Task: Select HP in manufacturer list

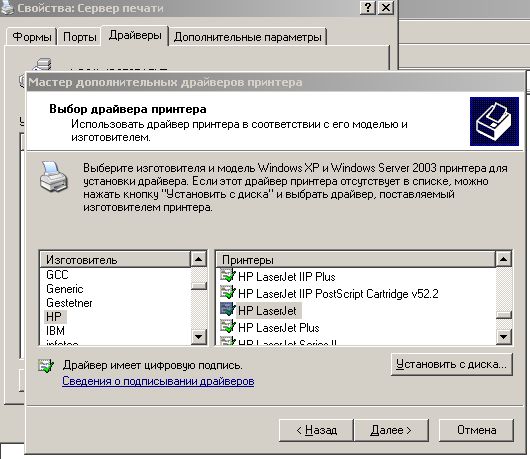Action: [54, 317]
